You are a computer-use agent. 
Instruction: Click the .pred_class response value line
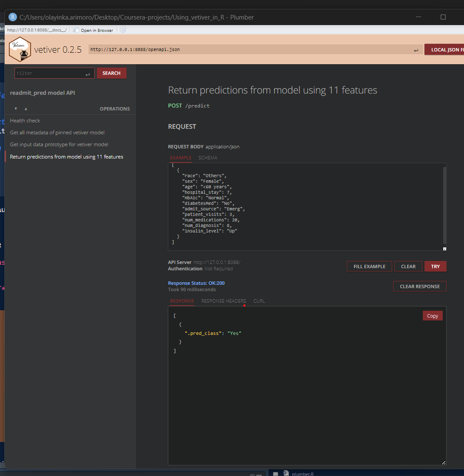click(x=213, y=333)
